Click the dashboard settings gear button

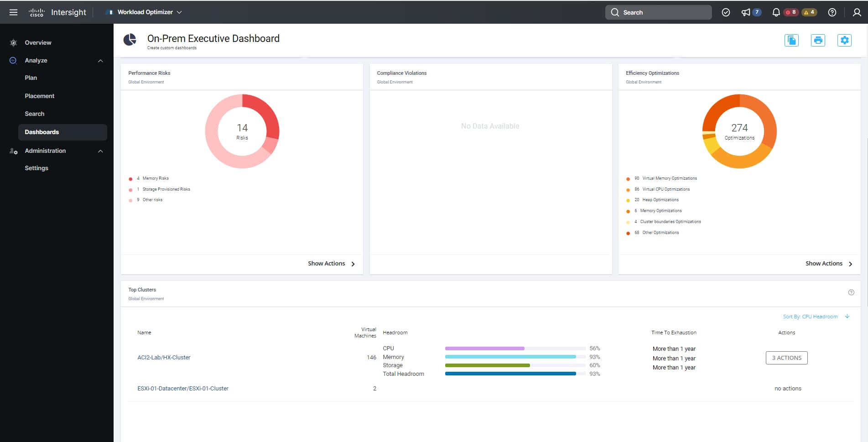coord(844,40)
